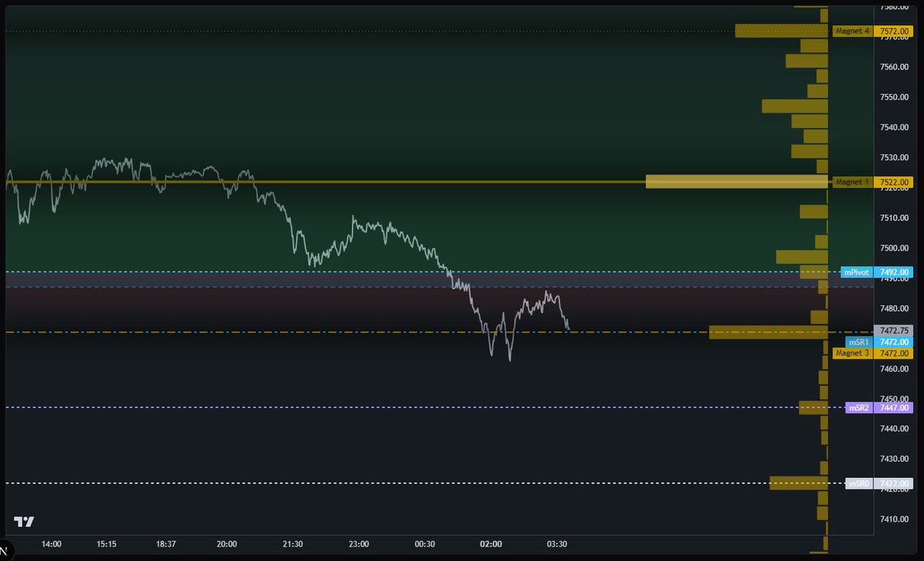The width and height of the screenshot is (924, 561).
Task: Click the 7410.00 price axis value
Action: point(895,519)
